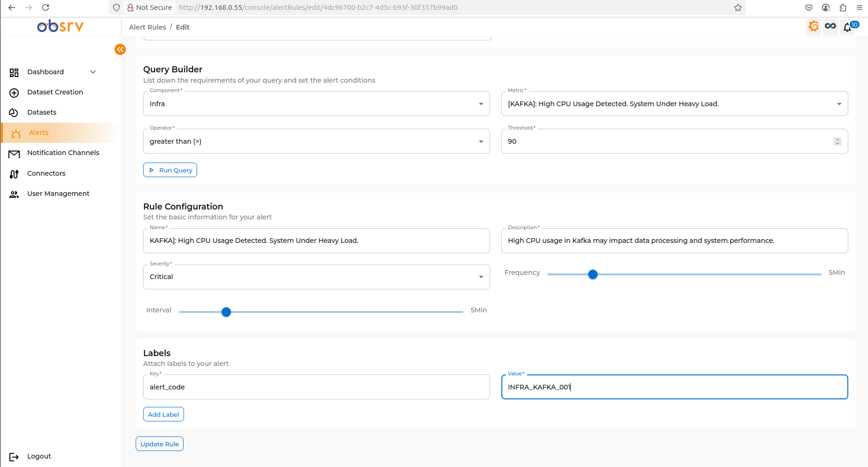
Task: Click the Add Label button
Action: [163, 414]
